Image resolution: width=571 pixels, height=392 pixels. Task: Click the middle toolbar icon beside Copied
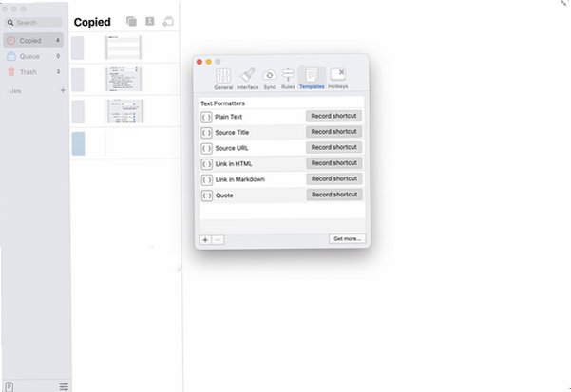pyautogui.click(x=150, y=21)
